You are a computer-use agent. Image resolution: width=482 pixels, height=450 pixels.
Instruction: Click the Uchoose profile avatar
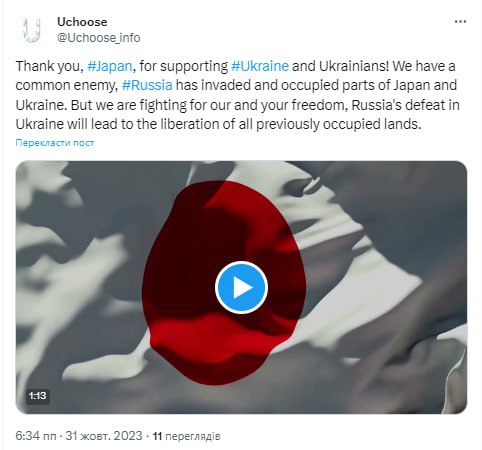pos(32,30)
